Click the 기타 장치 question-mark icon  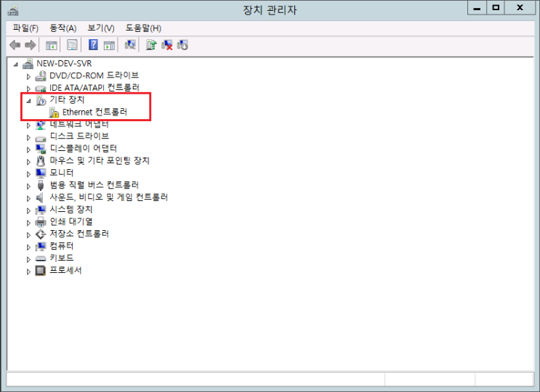41,100
